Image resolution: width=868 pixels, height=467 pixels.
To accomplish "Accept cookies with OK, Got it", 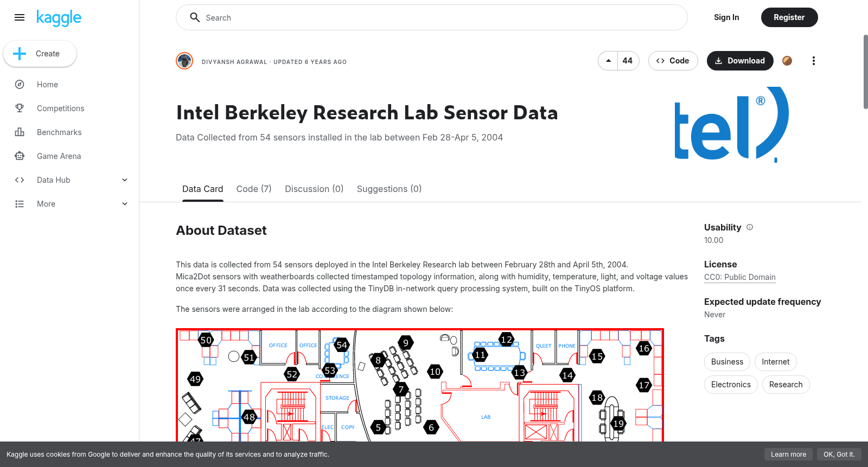I will (839, 455).
